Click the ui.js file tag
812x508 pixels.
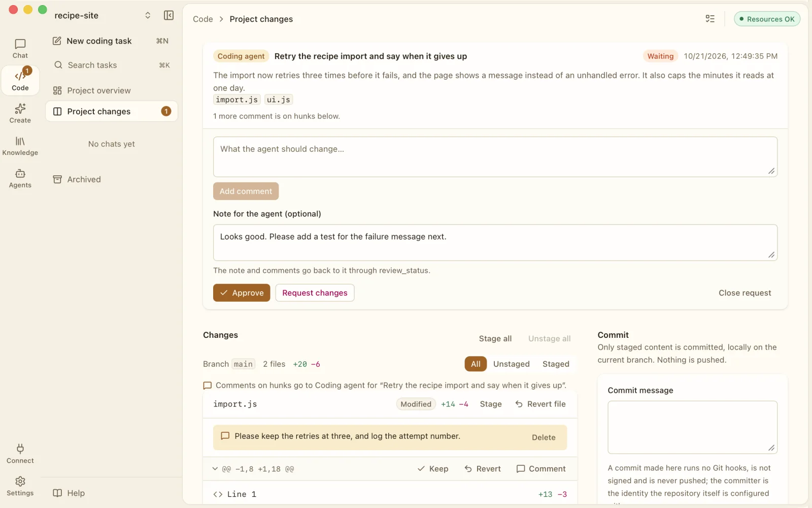coord(279,100)
